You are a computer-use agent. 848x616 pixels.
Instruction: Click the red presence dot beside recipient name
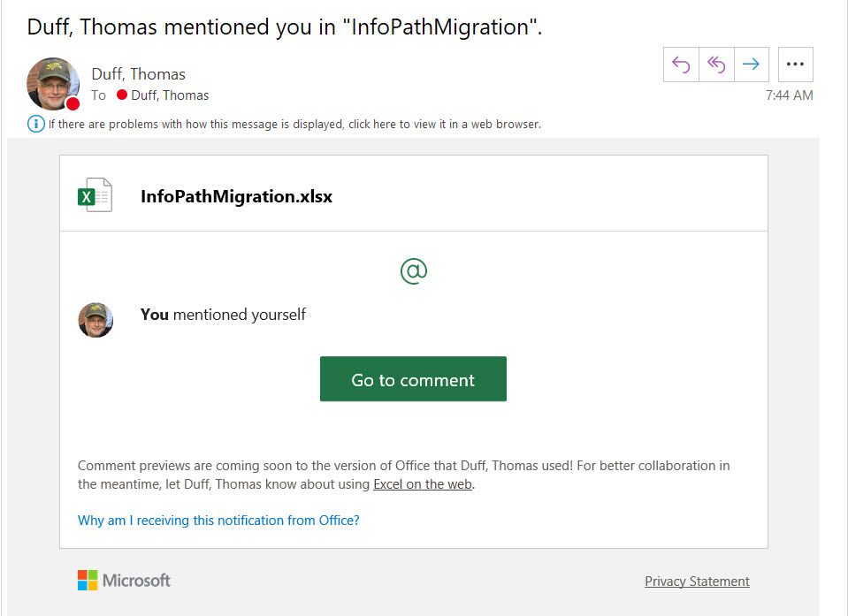pos(122,95)
